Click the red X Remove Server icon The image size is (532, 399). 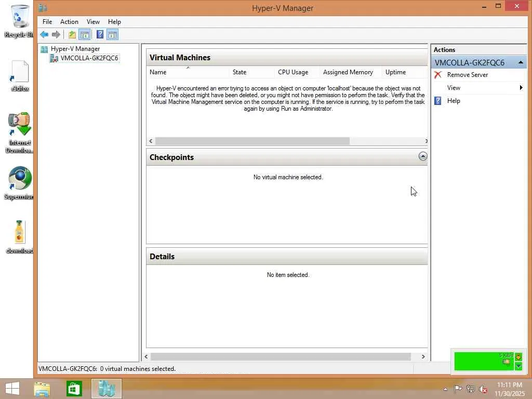point(438,75)
